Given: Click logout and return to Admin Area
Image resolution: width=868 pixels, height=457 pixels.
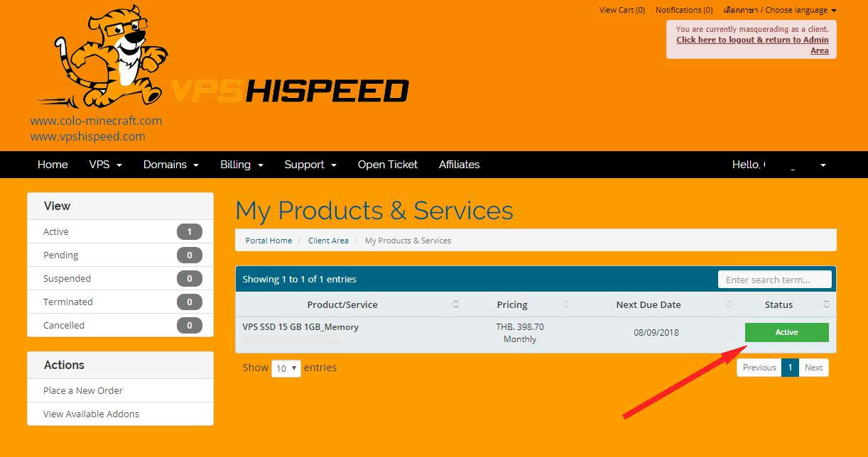Looking at the screenshot, I should coord(752,45).
